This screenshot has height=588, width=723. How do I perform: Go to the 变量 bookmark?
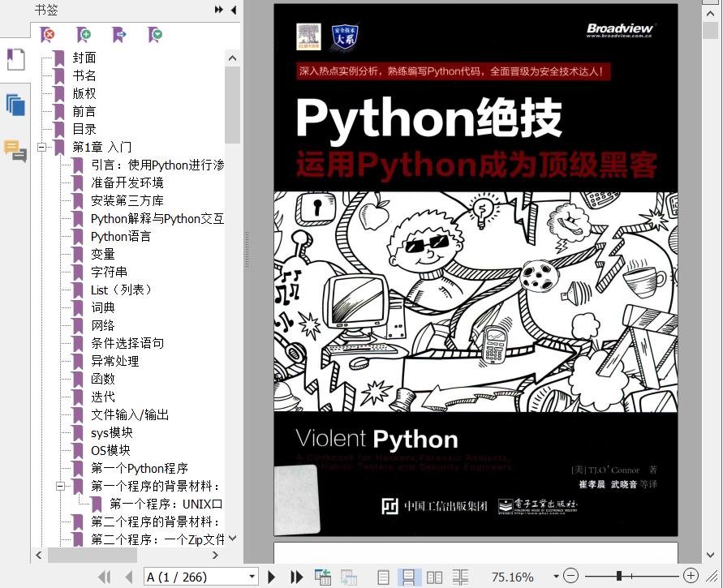[103, 255]
